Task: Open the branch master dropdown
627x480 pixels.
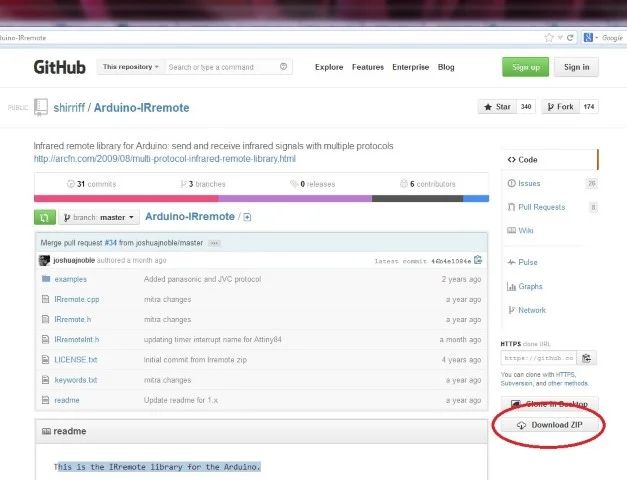Action: click(99, 218)
